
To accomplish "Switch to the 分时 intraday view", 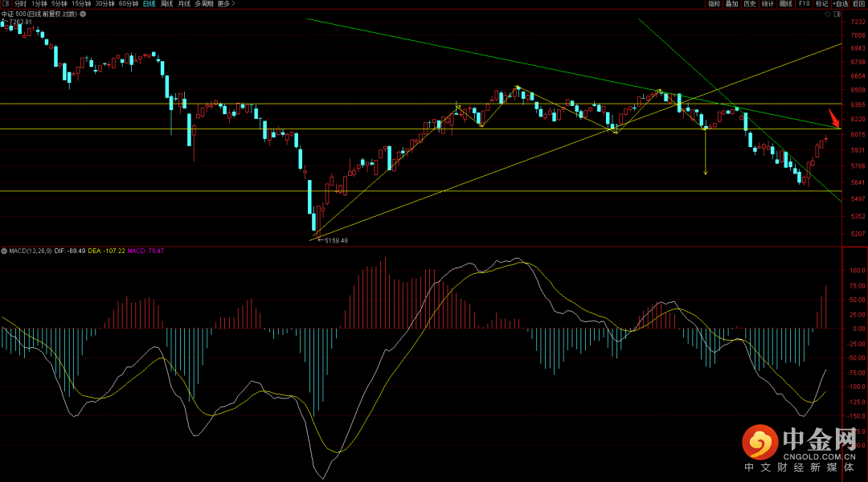I will click(x=20, y=4).
